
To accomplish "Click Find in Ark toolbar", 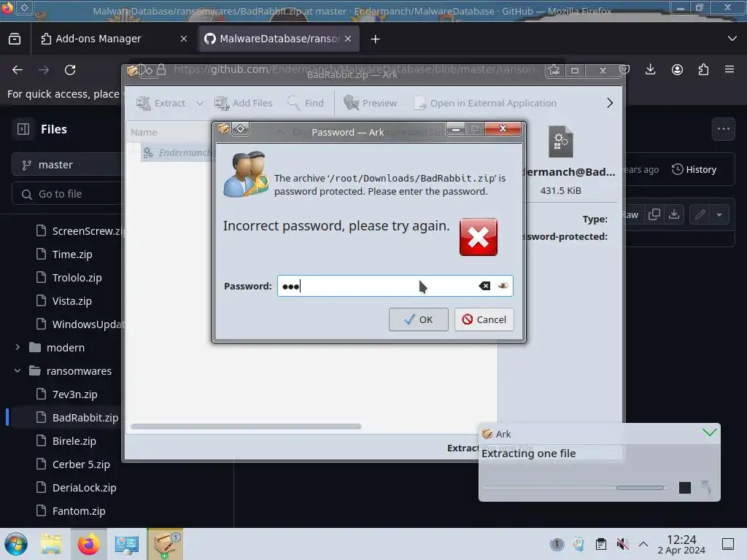I will coord(306,103).
